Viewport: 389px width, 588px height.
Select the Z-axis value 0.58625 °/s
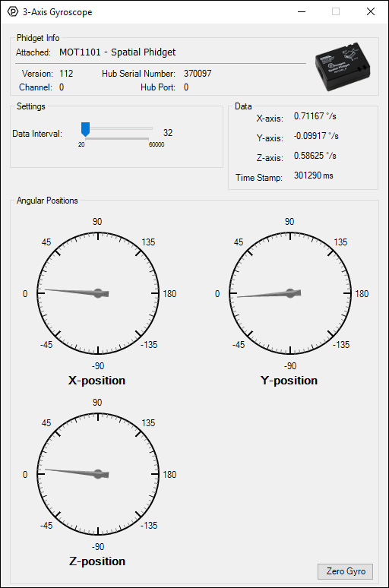tap(315, 156)
